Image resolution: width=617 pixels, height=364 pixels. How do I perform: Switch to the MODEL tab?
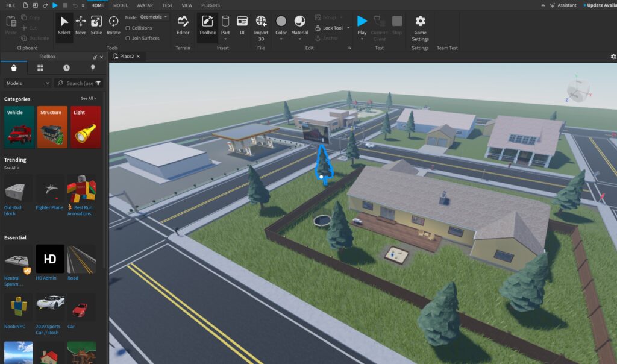pos(121,5)
